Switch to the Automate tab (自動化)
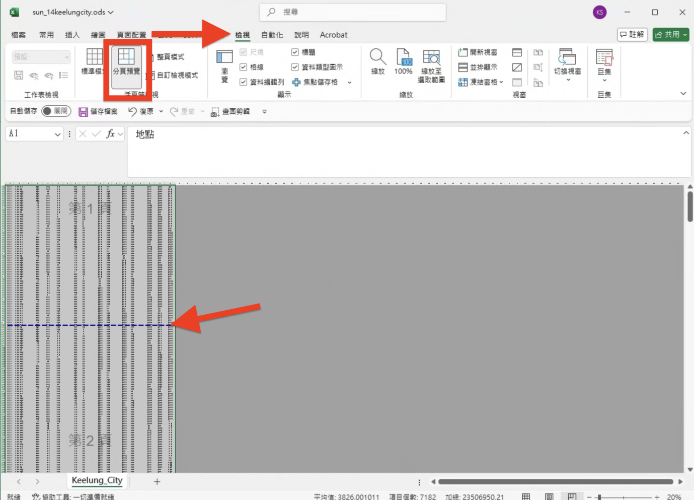The height and width of the screenshot is (500, 694). click(x=272, y=35)
